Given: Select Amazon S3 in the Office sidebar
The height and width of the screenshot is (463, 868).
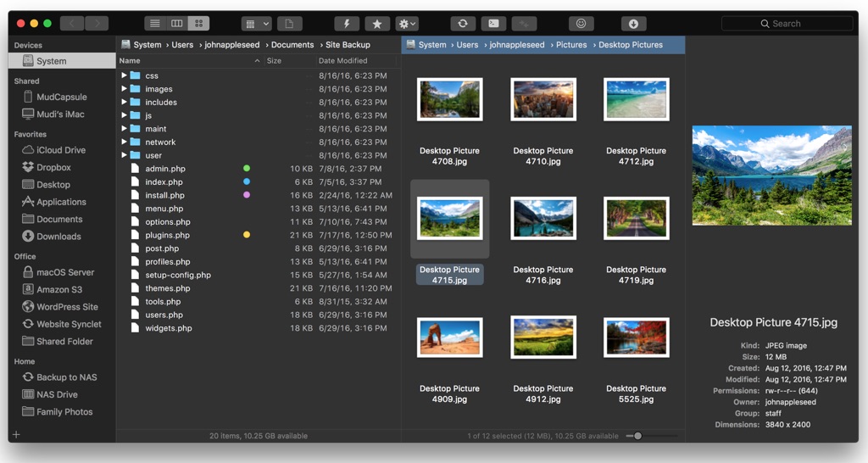Looking at the screenshot, I should pos(58,289).
